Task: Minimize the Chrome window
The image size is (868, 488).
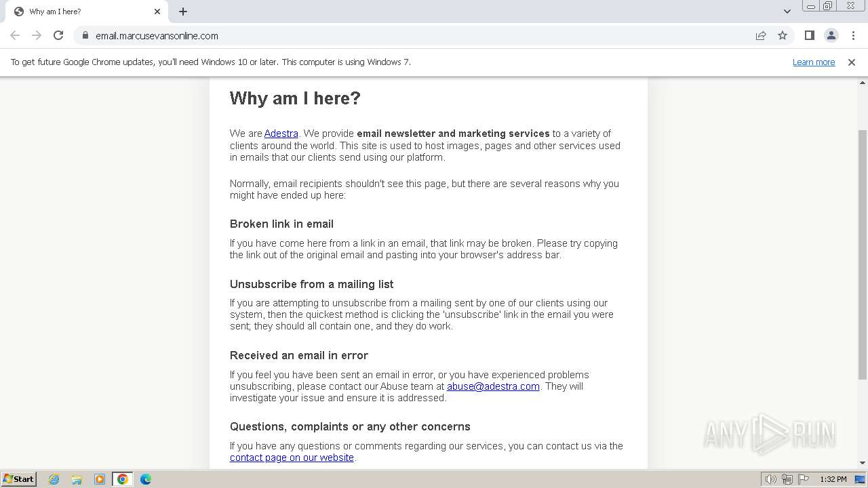Action: [810, 6]
